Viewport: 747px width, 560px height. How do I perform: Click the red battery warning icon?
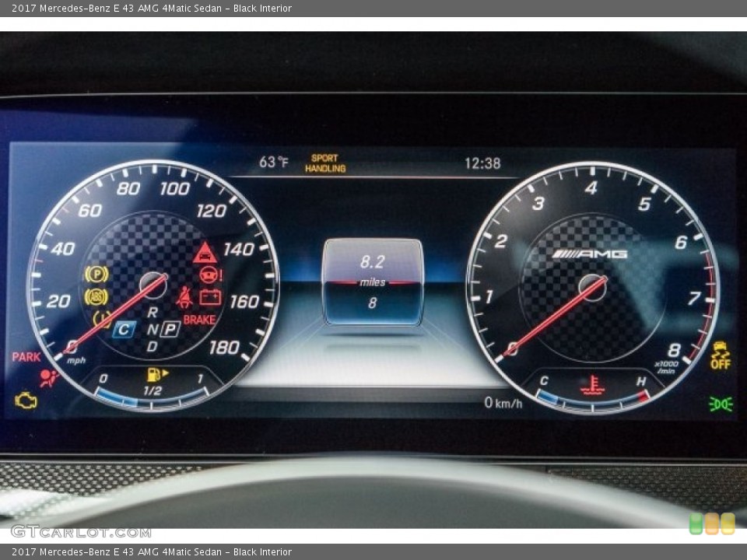click(210, 296)
